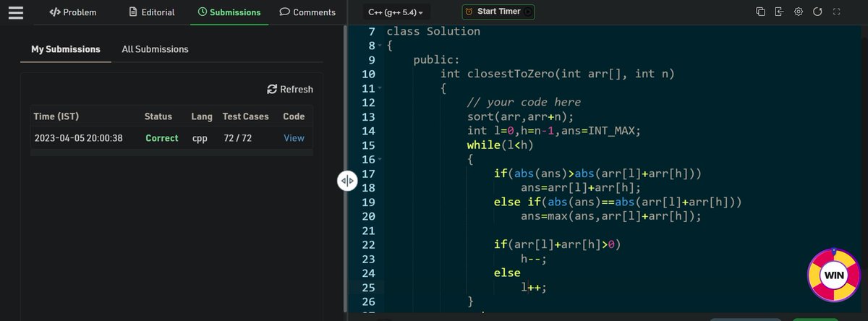Show My Submissions list
Screen dimensions: 868x321
[x=66, y=49]
